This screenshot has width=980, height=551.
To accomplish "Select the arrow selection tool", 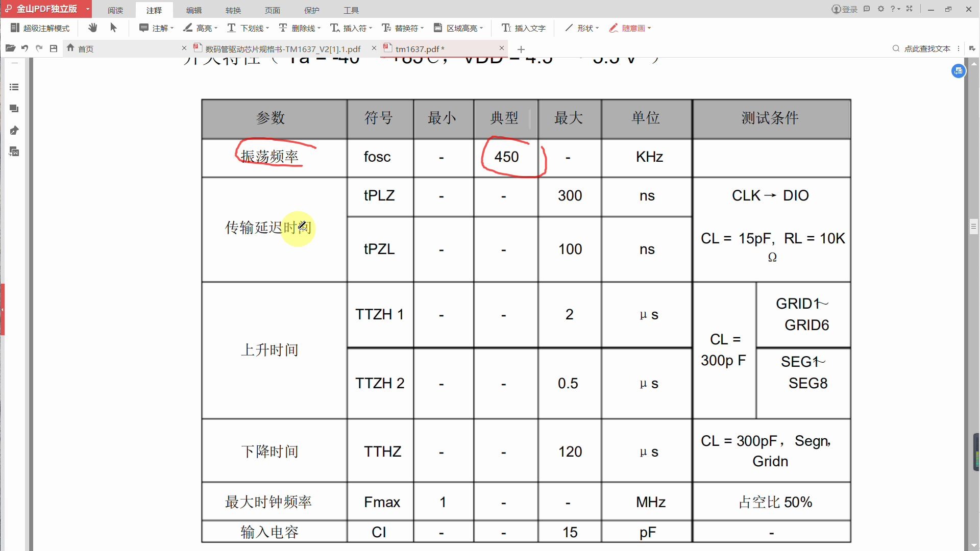I will [x=113, y=28].
